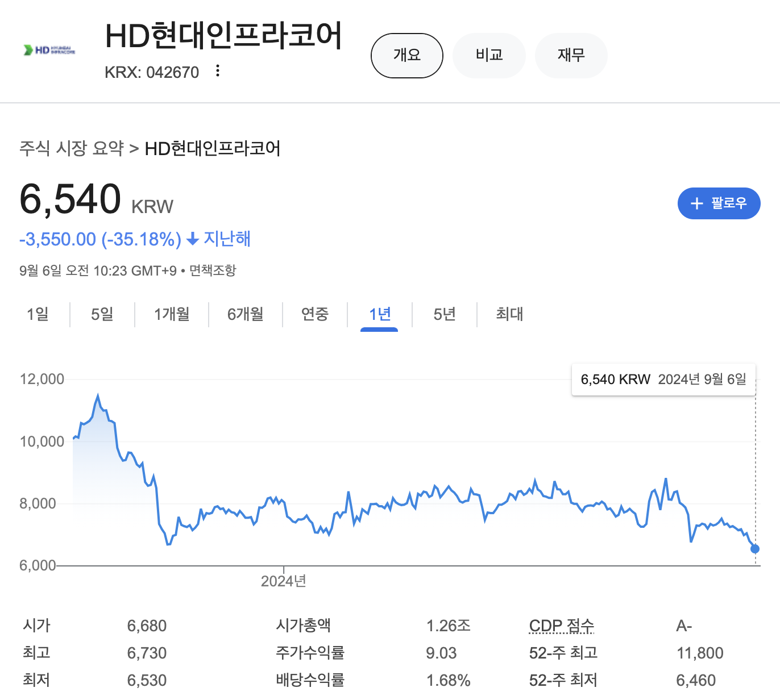The height and width of the screenshot is (700, 780).
Task: Select the 개요 tab
Action: pyautogui.click(x=407, y=55)
